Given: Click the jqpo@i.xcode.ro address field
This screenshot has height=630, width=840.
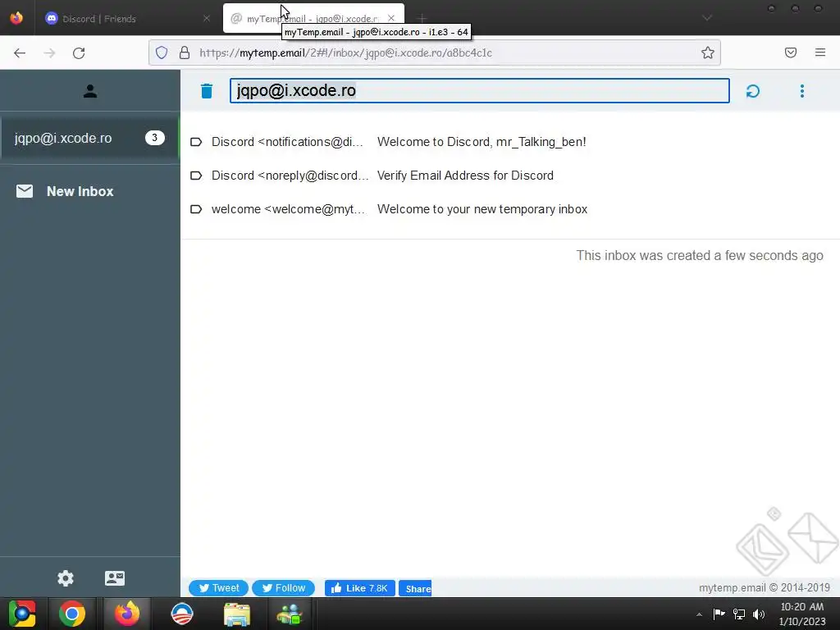Looking at the screenshot, I should [x=479, y=90].
